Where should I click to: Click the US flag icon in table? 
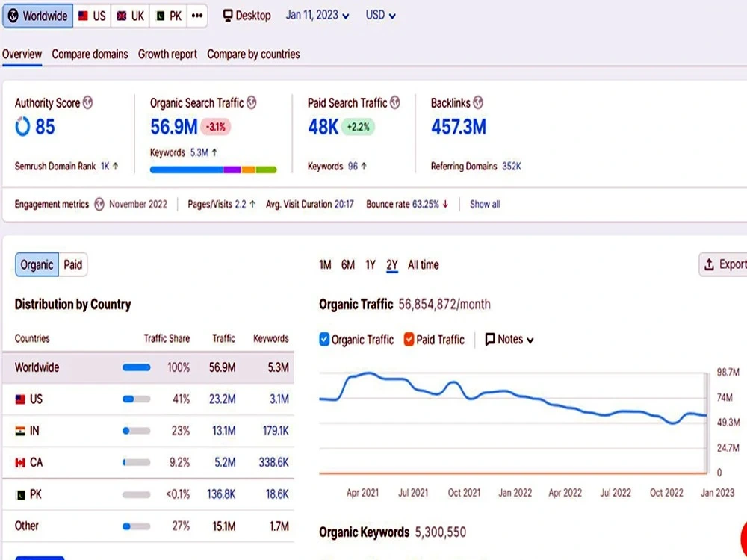(x=20, y=399)
